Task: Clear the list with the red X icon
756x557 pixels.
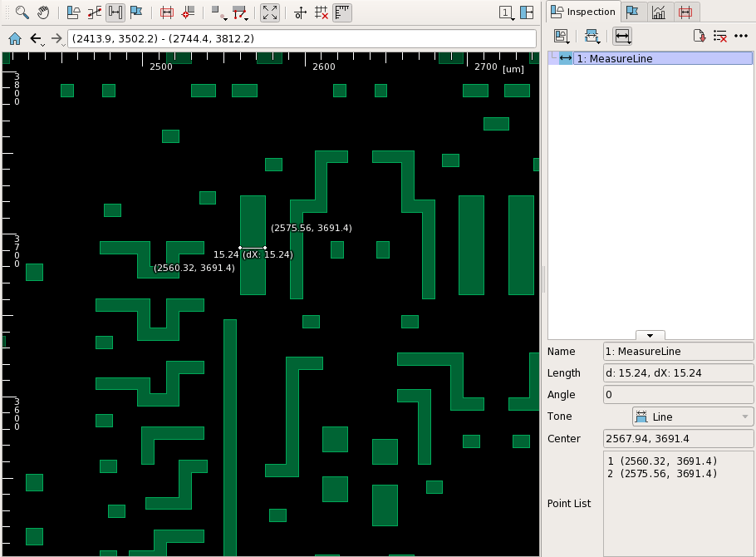Action: [x=720, y=37]
